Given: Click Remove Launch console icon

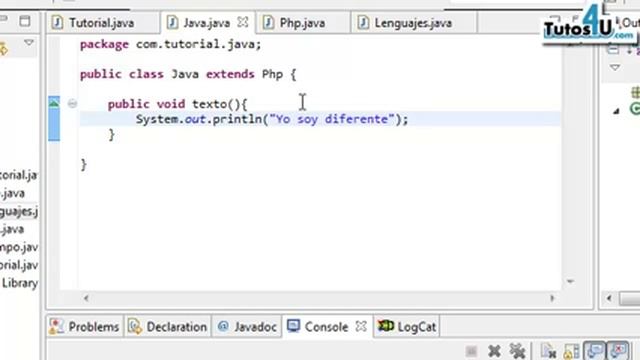Looking at the screenshot, I should tap(494, 351).
